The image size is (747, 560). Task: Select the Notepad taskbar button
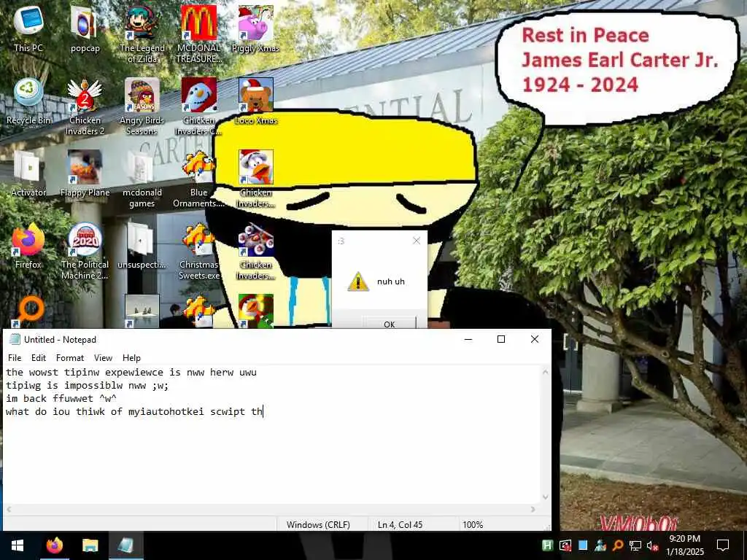(125, 545)
